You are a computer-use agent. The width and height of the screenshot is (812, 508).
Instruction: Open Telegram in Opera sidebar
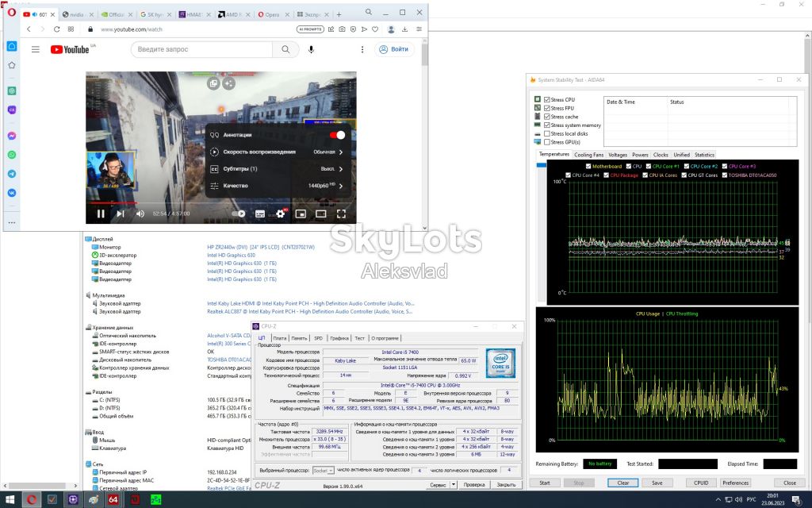pos(12,174)
